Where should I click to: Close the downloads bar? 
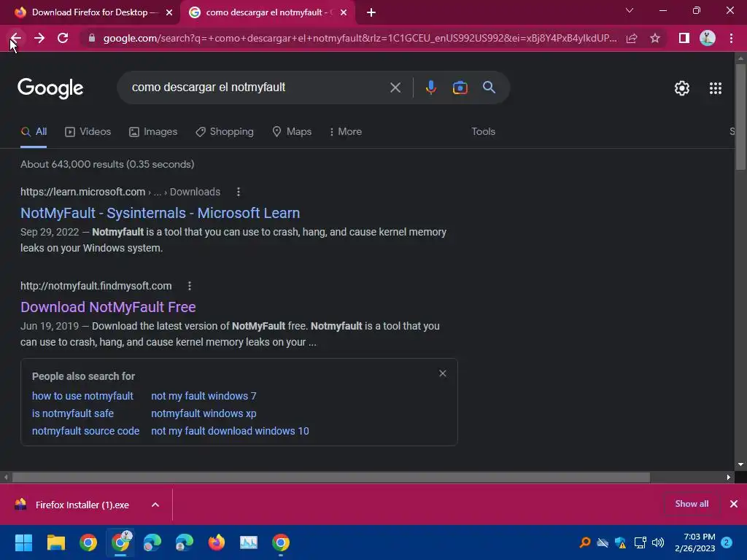coord(734,504)
